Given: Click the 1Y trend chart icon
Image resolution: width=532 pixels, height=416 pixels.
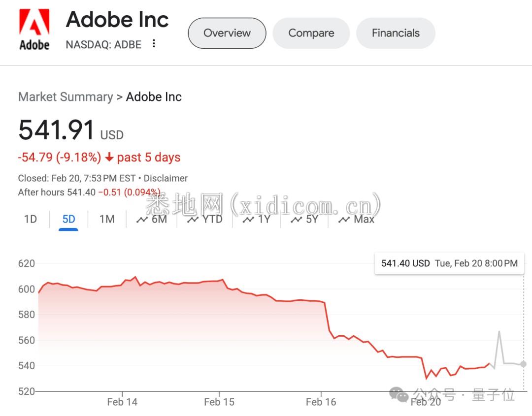Looking at the screenshot, I should pyautogui.click(x=249, y=220).
